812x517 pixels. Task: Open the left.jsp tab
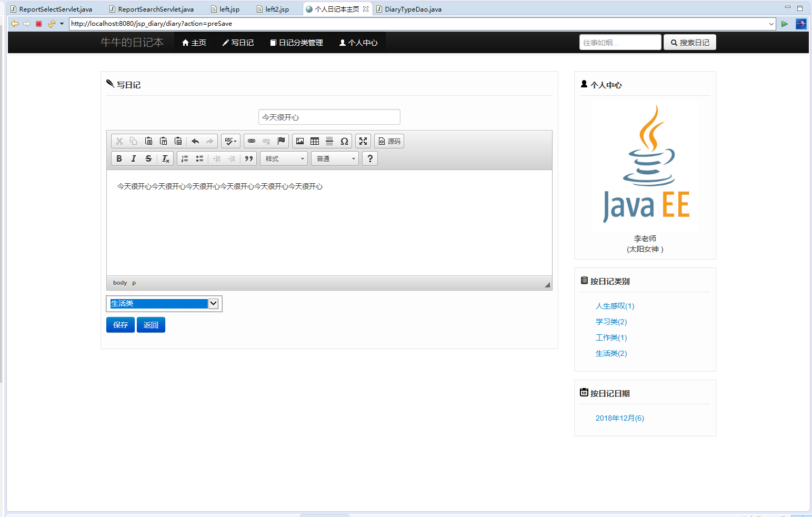[225, 9]
